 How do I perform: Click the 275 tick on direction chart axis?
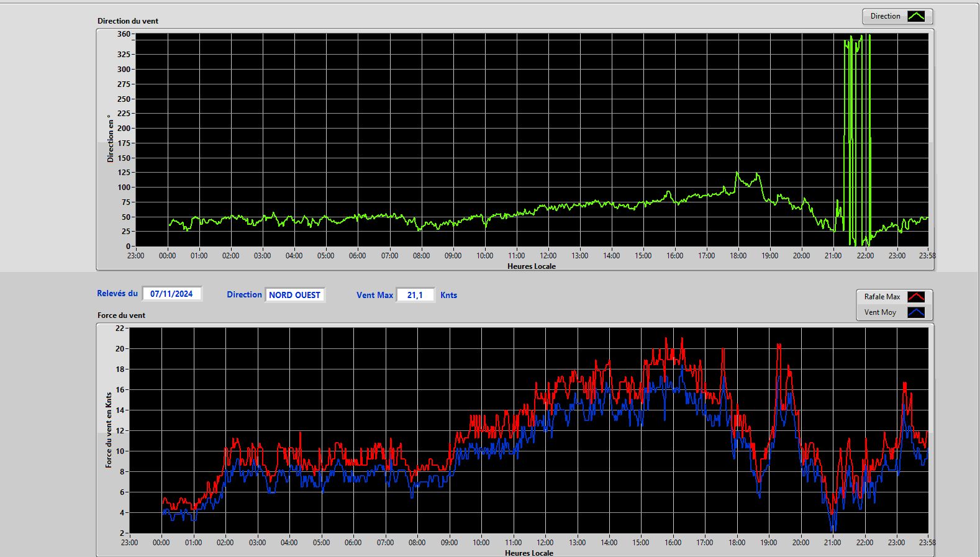click(124, 84)
